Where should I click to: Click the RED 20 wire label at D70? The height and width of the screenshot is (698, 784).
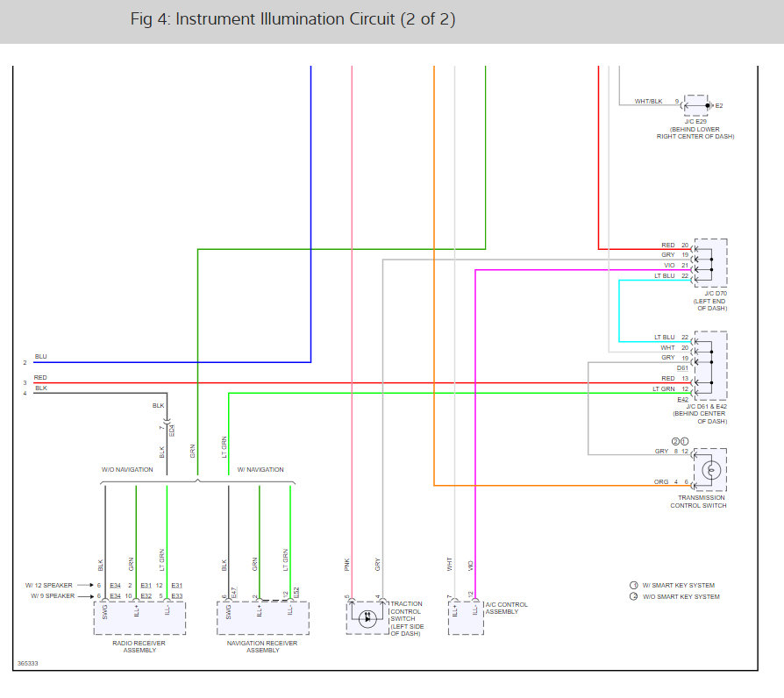click(675, 245)
